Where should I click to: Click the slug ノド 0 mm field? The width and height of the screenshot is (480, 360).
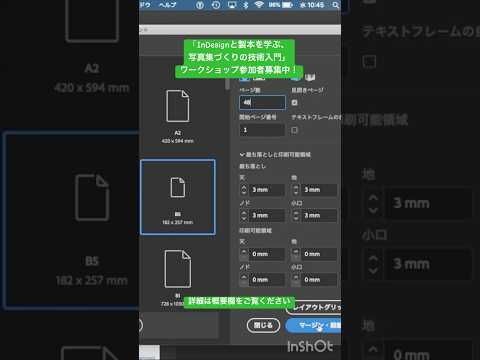267,280
